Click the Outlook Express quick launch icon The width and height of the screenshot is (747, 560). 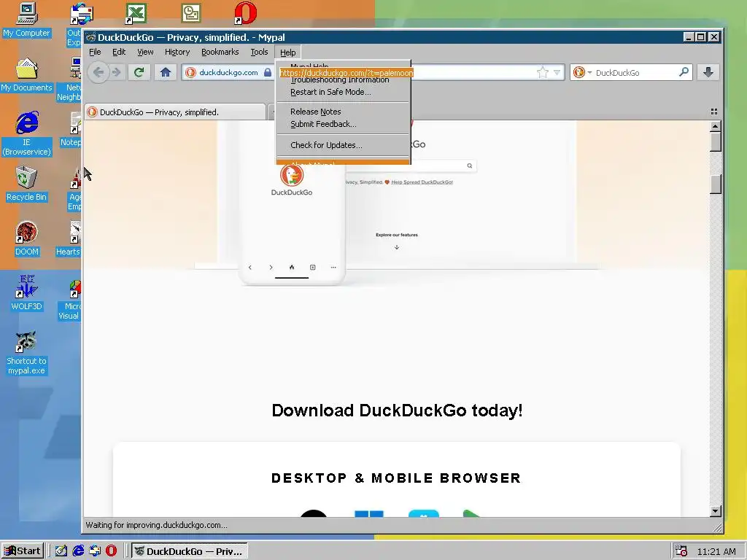click(95, 551)
